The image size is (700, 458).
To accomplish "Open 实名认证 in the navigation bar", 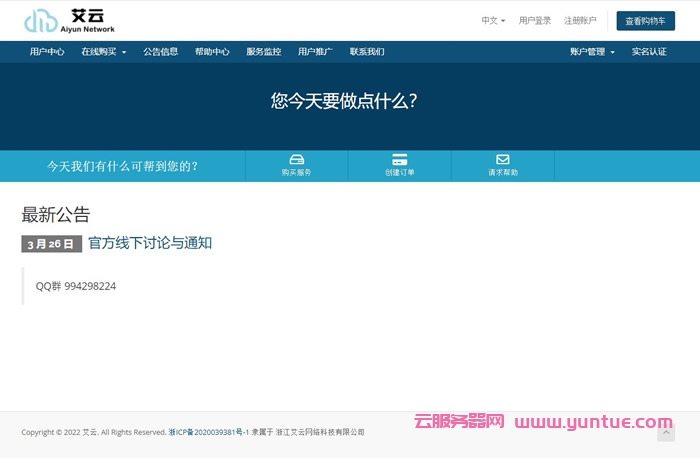I will click(x=649, y=52).
